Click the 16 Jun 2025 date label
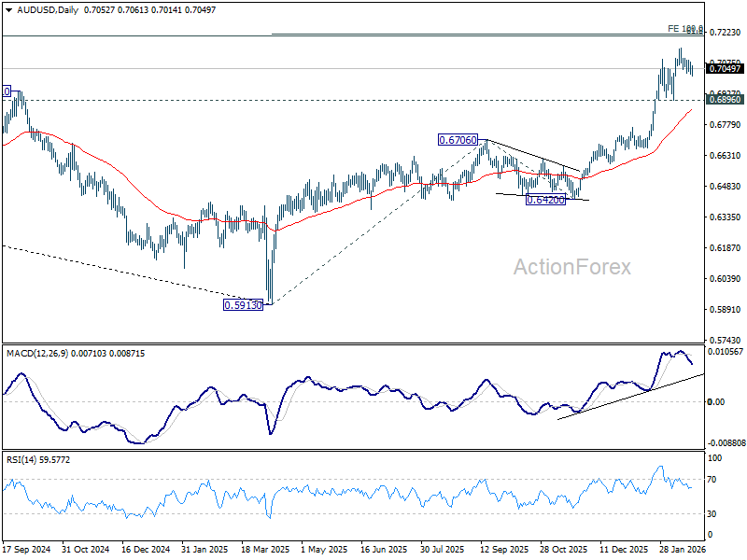 [x=384, y=549]
